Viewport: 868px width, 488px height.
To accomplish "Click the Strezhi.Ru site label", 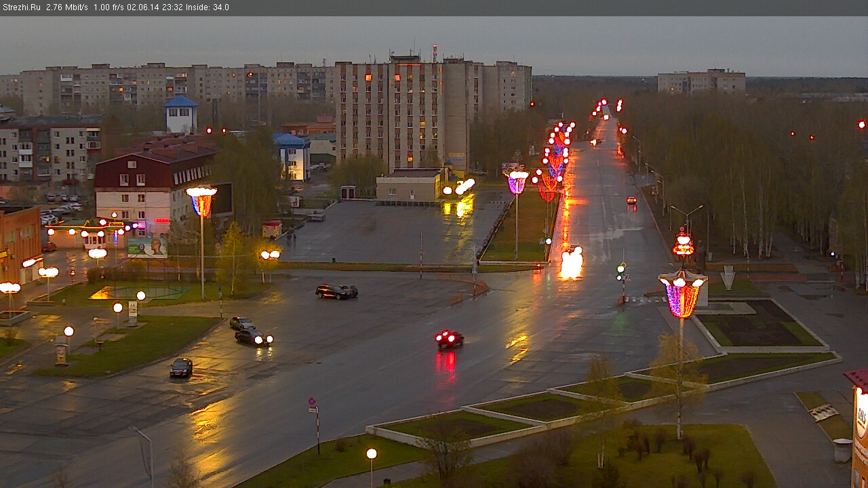I will (22, 7).
